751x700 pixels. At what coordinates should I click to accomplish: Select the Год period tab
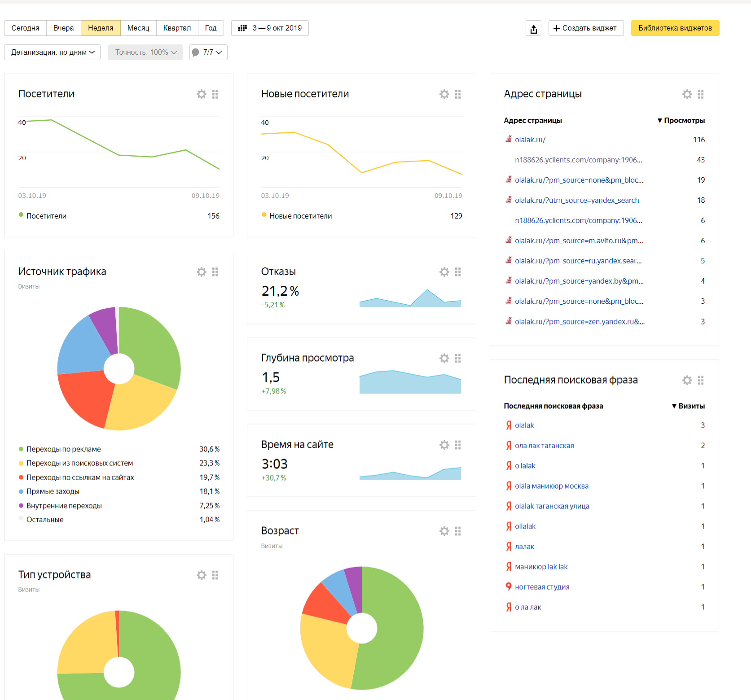tap(211, 28)
